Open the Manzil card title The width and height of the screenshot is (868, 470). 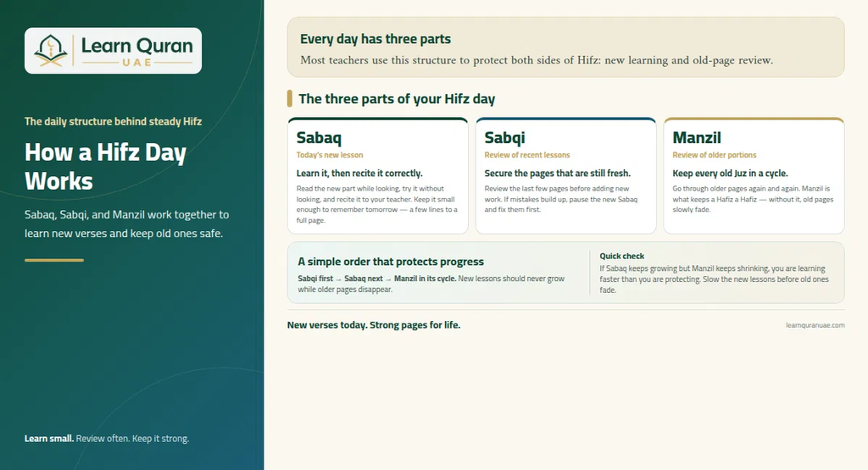[x=697, y=138]
